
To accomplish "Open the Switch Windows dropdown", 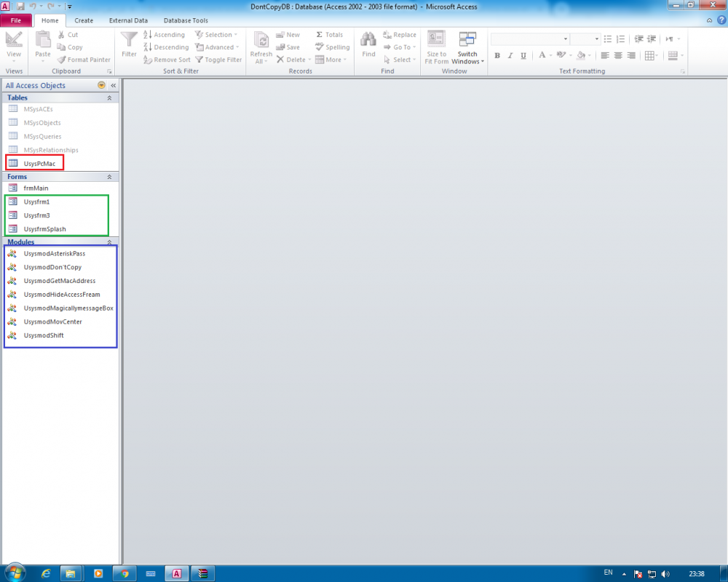I will (467, 48).
